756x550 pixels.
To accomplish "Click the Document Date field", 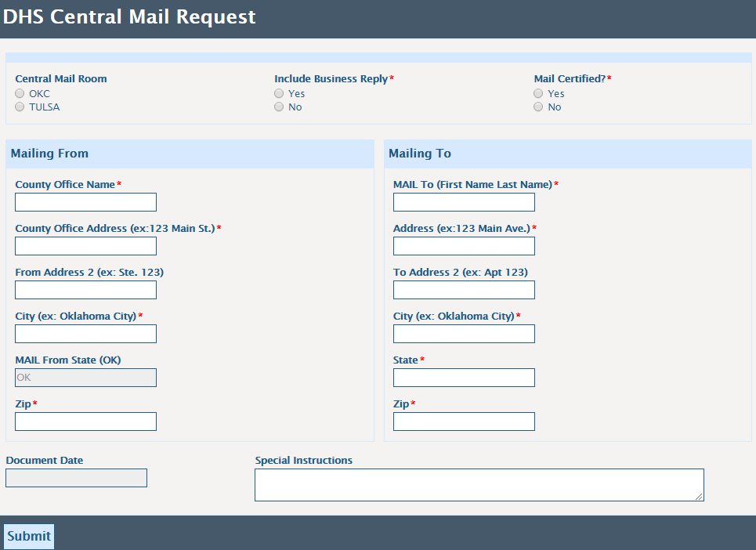I will (76, 478).
